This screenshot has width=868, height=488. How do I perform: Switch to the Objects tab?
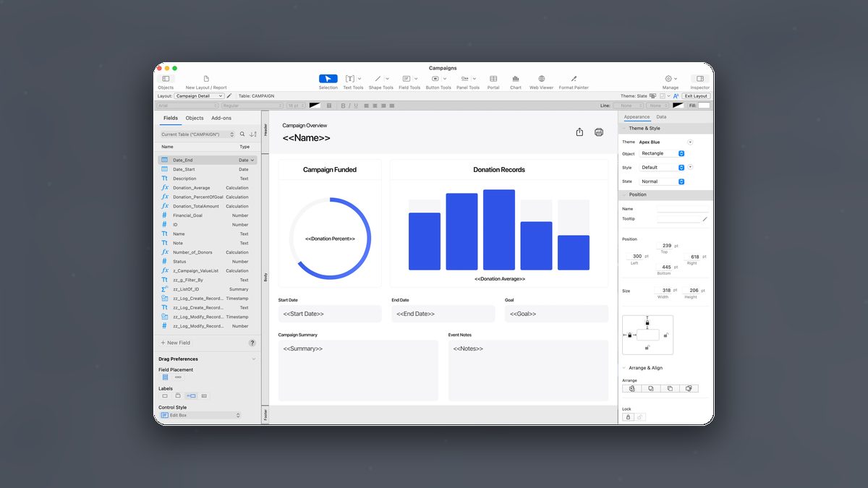pyautogui.click(x=195, y=118)
